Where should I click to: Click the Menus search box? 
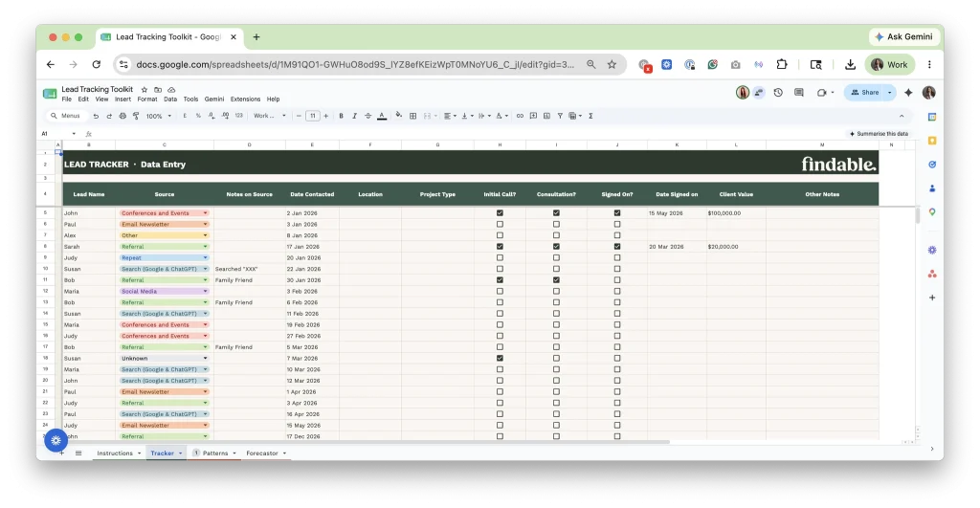point(65,116)
